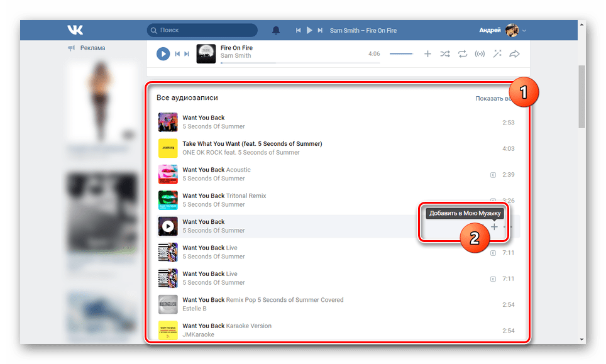Click the Fire On Fire album cover
Screen dimensions: 606x364
tap(206, 53)
